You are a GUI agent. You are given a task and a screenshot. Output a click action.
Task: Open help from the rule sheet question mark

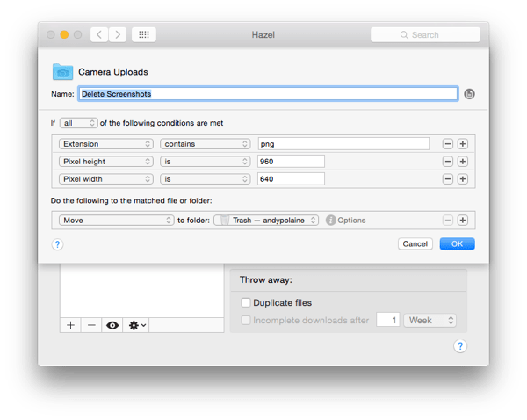57,244
